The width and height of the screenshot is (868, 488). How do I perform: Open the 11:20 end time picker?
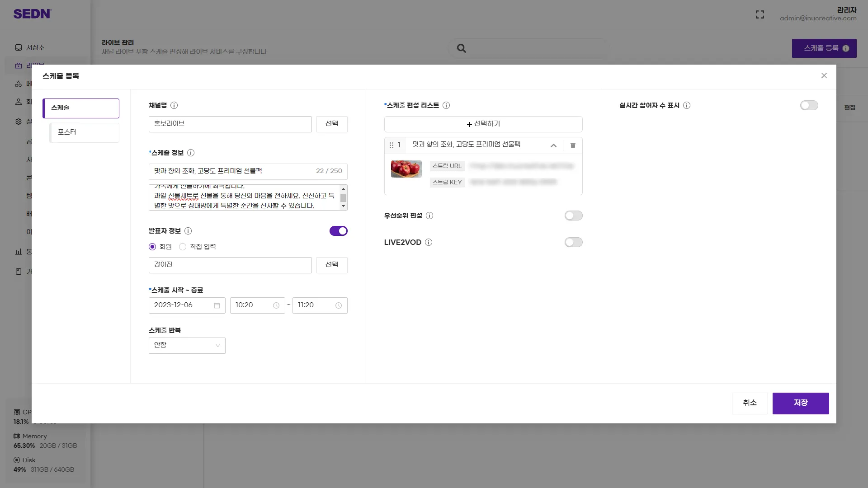(320, 305)
